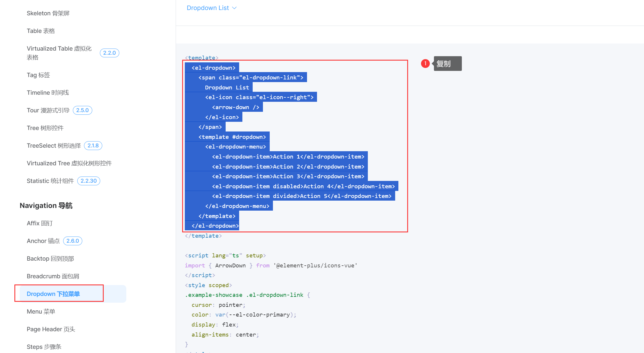This screenshot has width=644, height=353.
Task: Click the </script> closing tag line
Action: point(200,275)
